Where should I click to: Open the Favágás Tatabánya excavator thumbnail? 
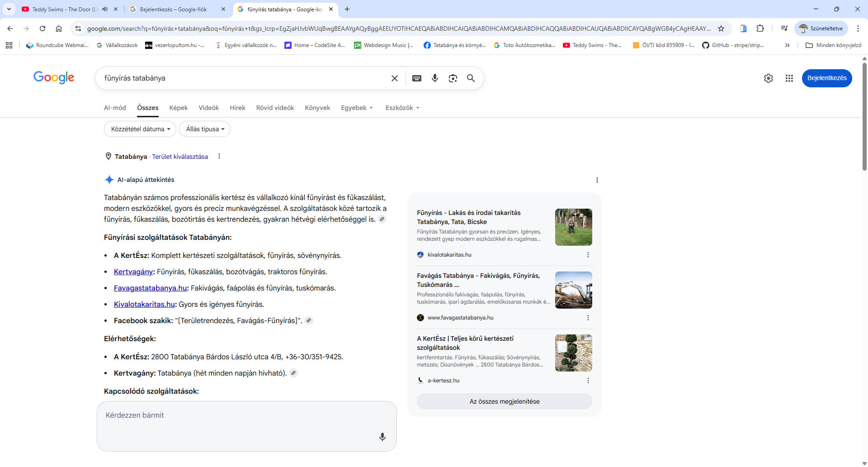click(574, 290)
